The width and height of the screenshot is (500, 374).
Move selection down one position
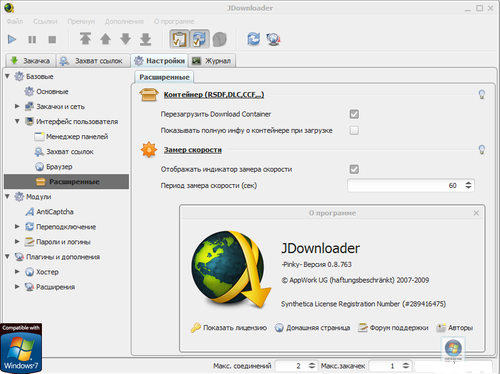click(x=125, y=39)
